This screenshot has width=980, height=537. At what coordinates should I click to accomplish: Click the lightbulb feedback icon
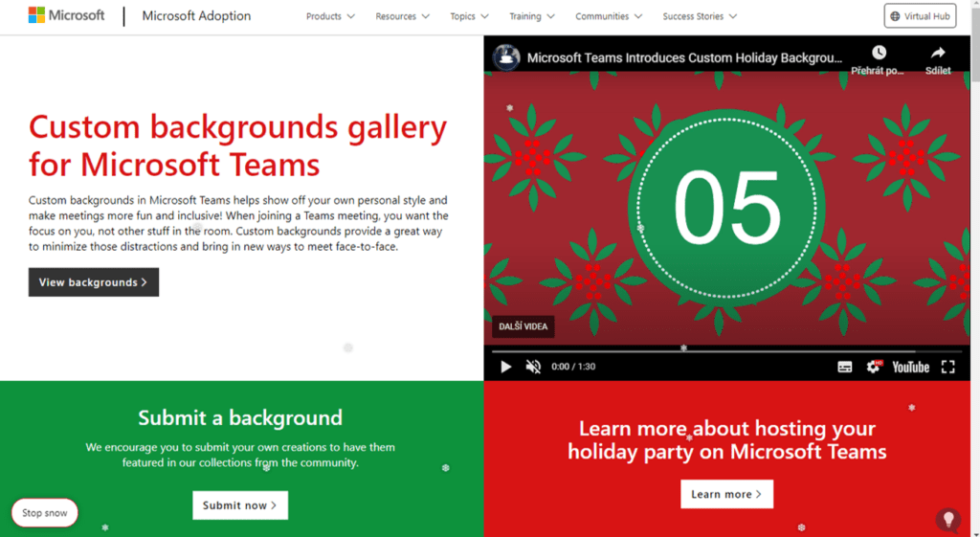coord(947,520)
